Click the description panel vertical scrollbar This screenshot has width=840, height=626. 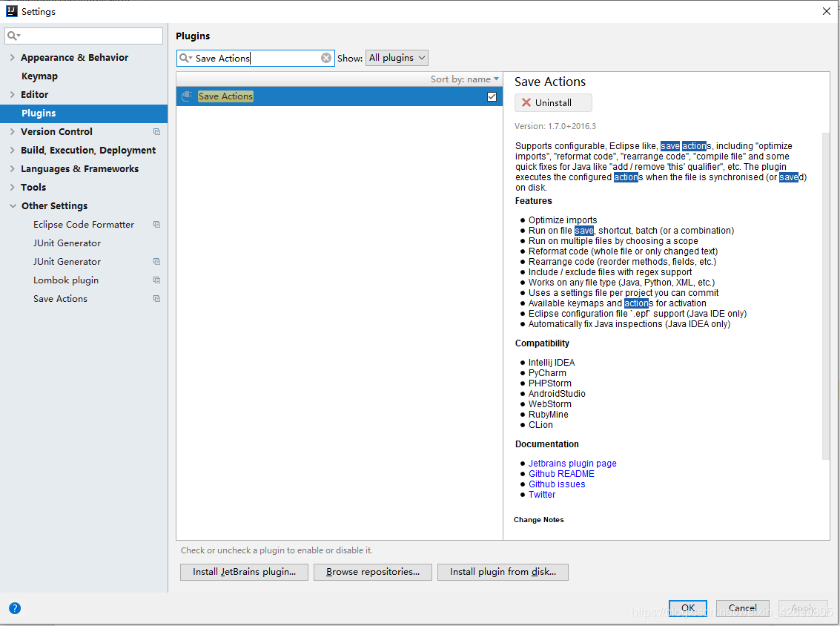825,294
